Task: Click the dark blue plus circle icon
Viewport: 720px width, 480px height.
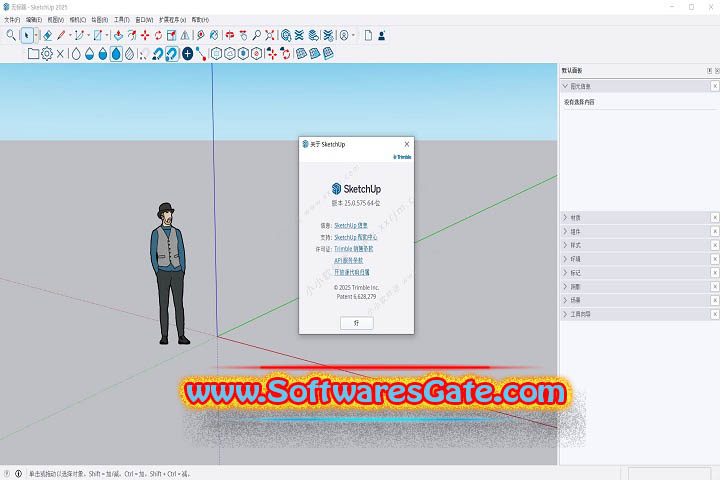Action: tap(187, 54)
